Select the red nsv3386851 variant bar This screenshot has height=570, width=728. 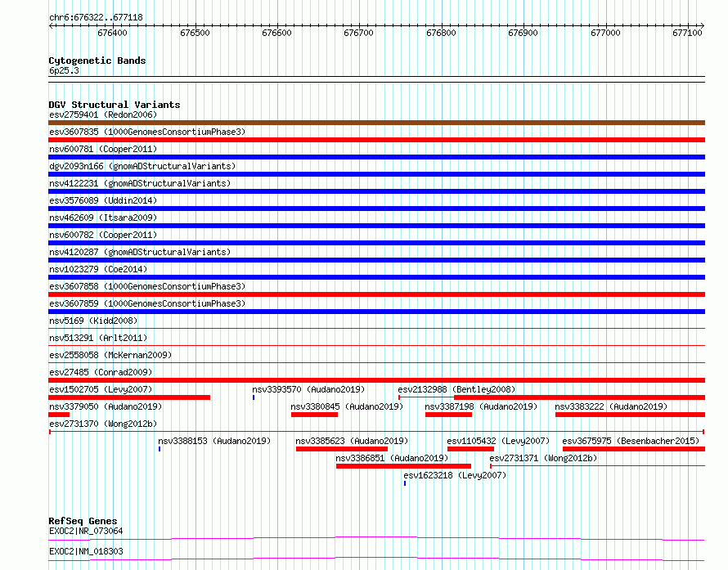(403, 466)
